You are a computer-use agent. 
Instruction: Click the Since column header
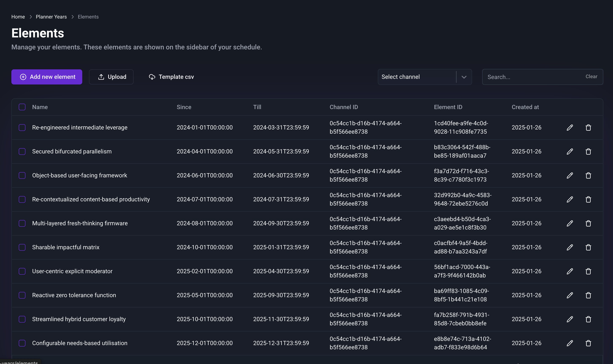click(184, 107)
